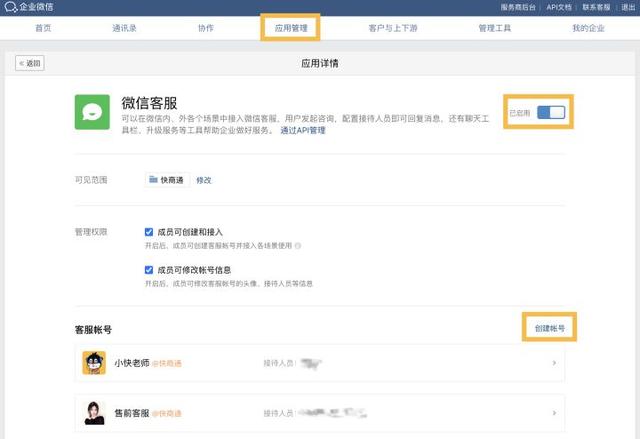The height and width of the screenshot is (439, 640).
Task: Click the 微信客服 title text
Action: tap(149, 103)
